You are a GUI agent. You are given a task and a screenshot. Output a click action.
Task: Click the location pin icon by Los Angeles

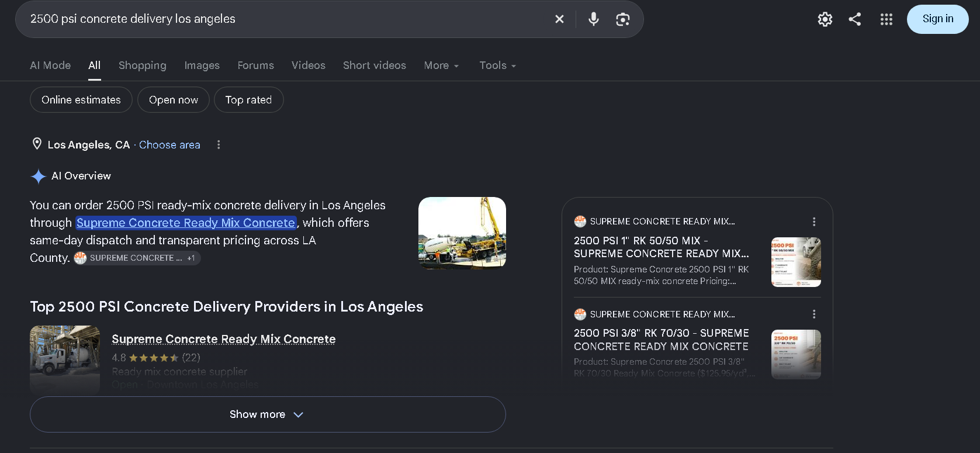pyautogui.click(x=37, y=144)
